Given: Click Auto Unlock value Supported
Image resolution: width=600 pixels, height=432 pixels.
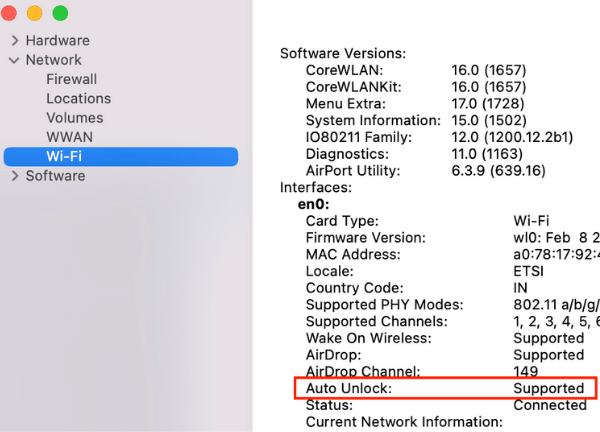Looking at the screenshot, I should click(548, 388).
